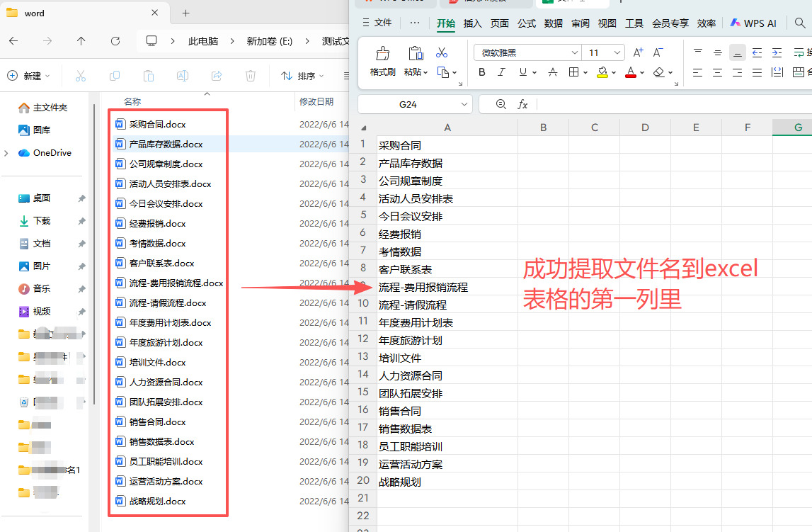Image resolution: width=812 pixels, height=532 pixels.
Task: Click the scissors Cut icon in WPS ribbon
Action: [442, 52]
